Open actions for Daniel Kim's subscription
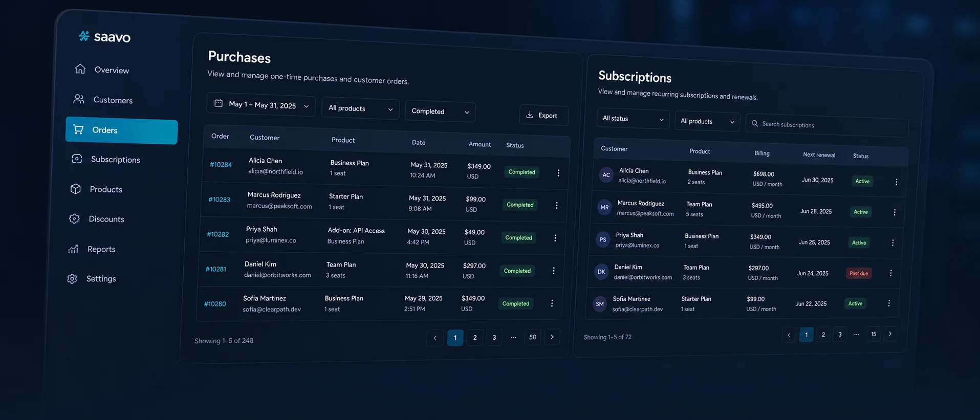 [891, 273]
